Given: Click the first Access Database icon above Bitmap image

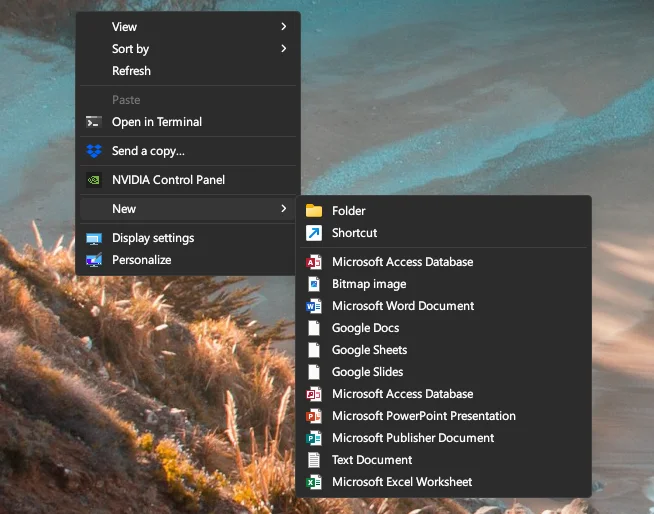Looking at the screenshot, I should click(x=314, y=262).
